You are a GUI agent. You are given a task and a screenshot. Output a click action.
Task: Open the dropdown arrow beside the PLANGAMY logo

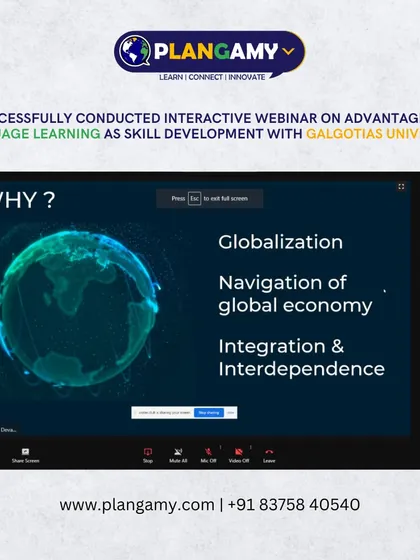click(288, 51)
